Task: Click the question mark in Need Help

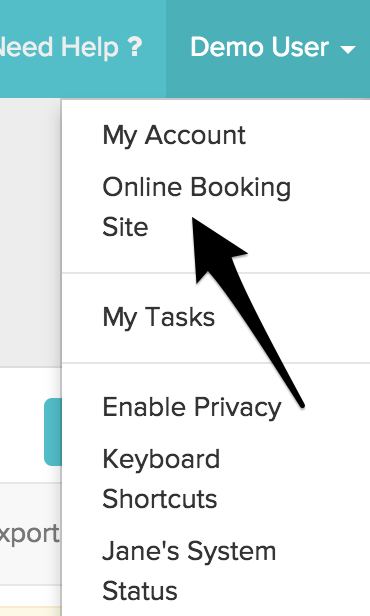Action: 135,48
